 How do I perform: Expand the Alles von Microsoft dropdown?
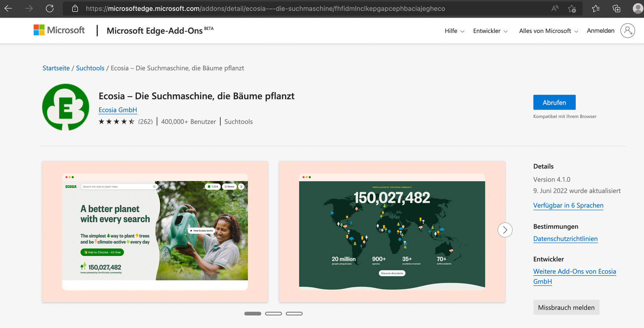pos(549,31)
